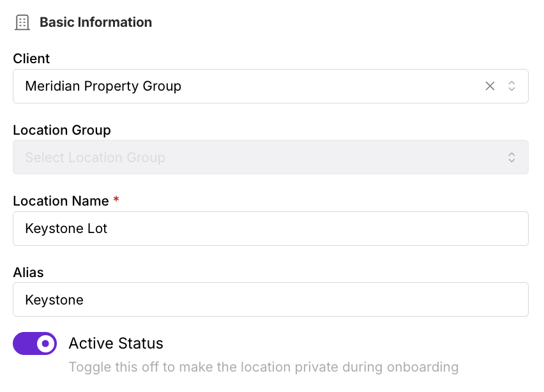Screen dimensions: 544x392
Task: Click the Alias field label
Action: (28, 273)
